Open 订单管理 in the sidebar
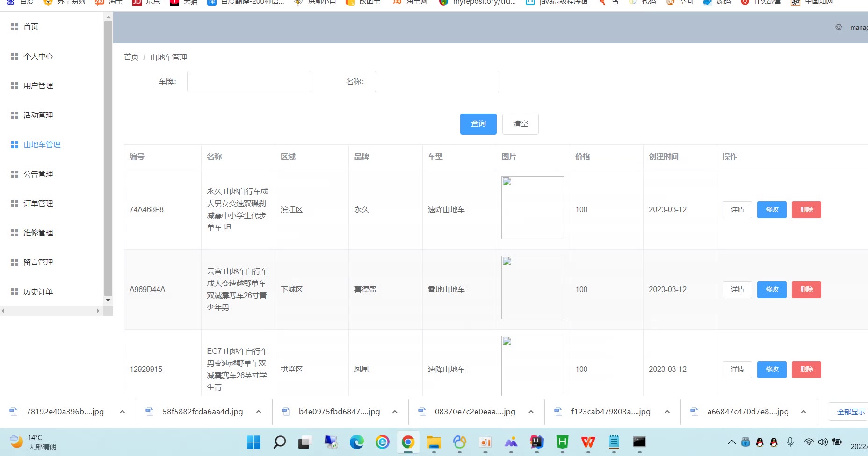Viewport: 868px width, 456px height. click(38, 204)
